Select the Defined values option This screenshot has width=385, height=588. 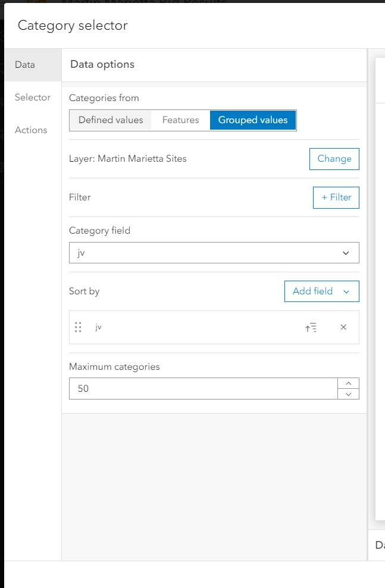[x=110, y=120]
